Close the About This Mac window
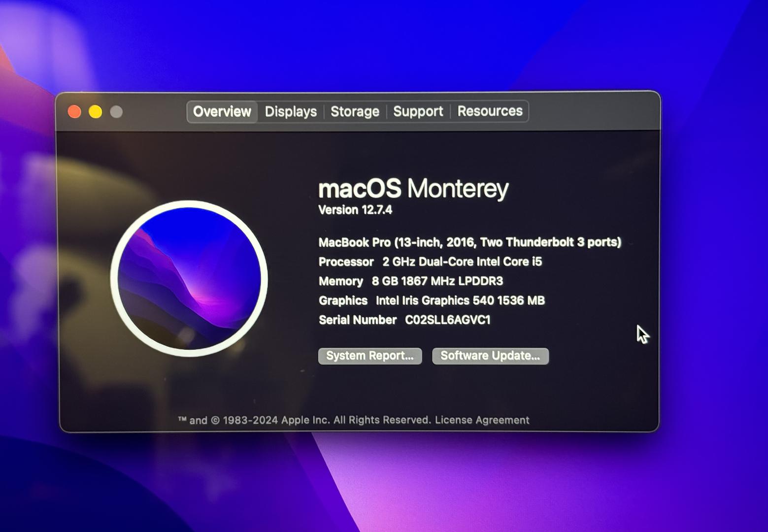 coord(74,112)
